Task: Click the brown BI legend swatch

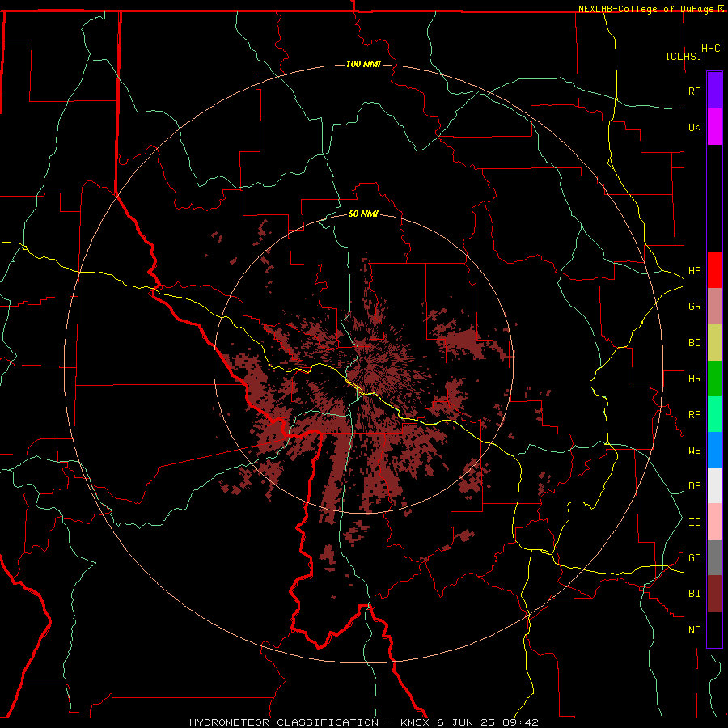Action: pyautogui.click(x=714, y=594)
